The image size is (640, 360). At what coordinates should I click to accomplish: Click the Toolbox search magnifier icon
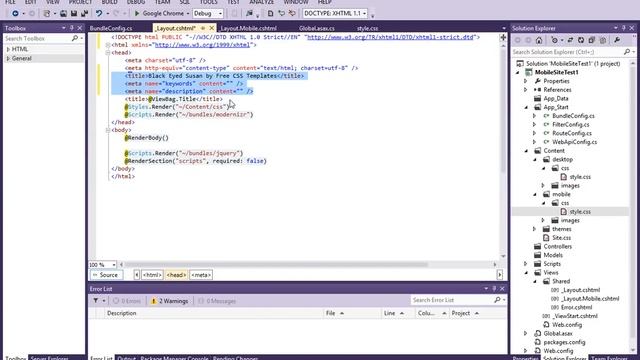pyautogui.click(x=75, y=38)
